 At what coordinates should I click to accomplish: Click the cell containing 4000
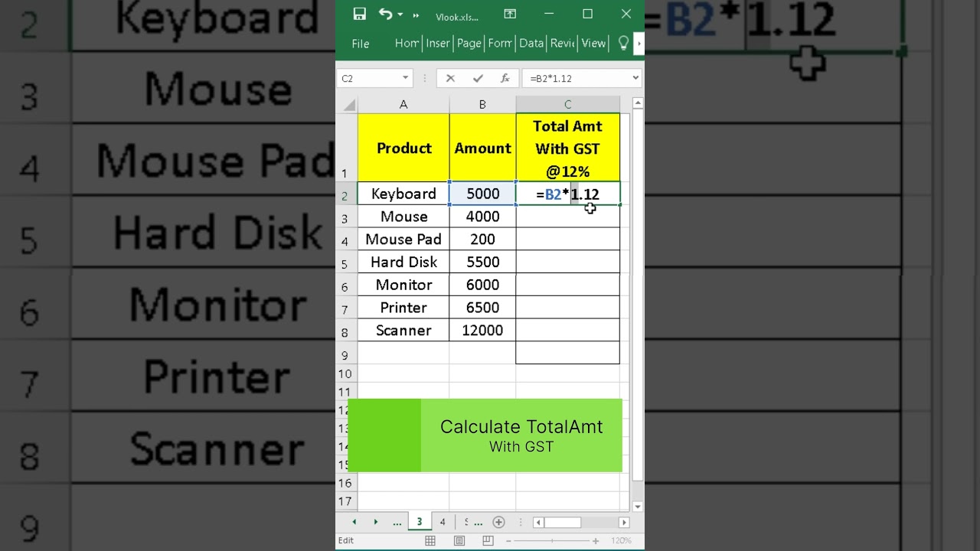coord(482,217)
